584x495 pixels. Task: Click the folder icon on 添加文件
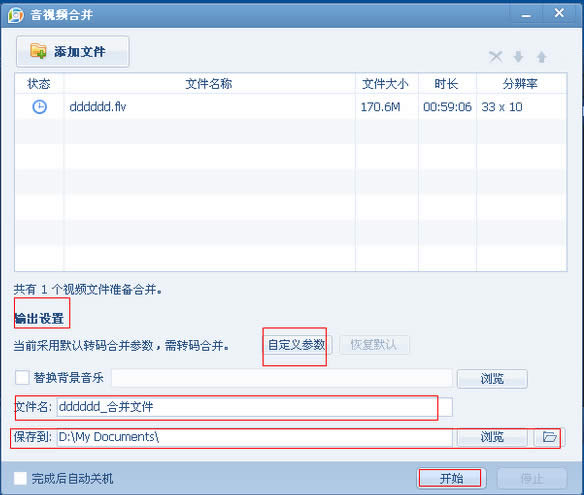click(x=38, y=51)
